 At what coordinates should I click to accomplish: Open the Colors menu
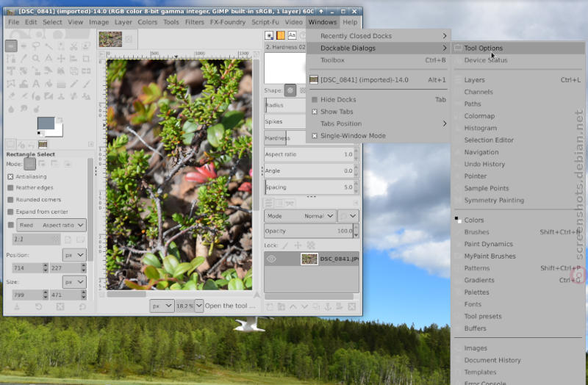(148, 22)
